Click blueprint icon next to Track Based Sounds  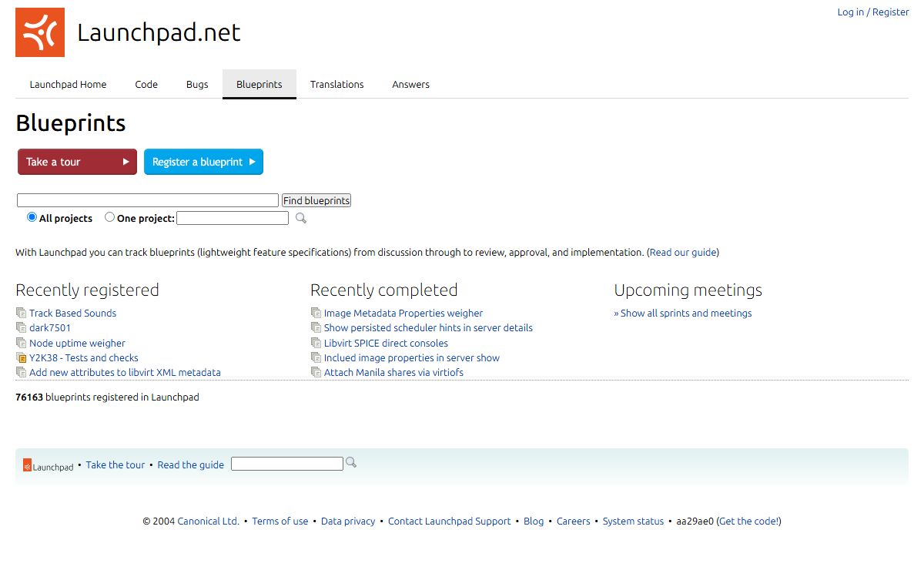(x=21, y=313)
